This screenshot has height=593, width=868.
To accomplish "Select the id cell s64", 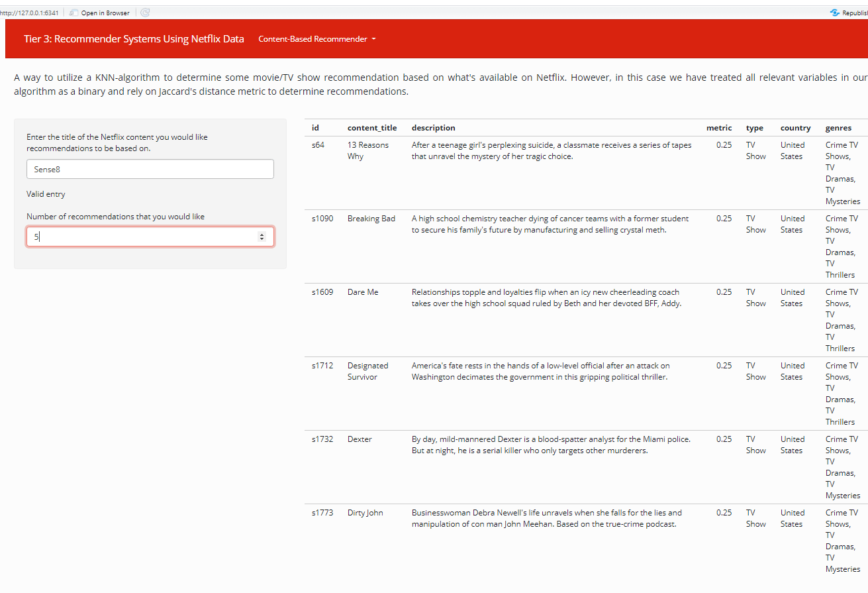I will pos(318,145).
